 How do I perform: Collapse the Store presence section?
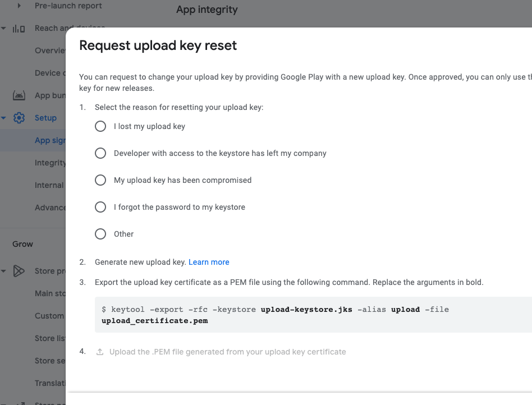point(3,271)
